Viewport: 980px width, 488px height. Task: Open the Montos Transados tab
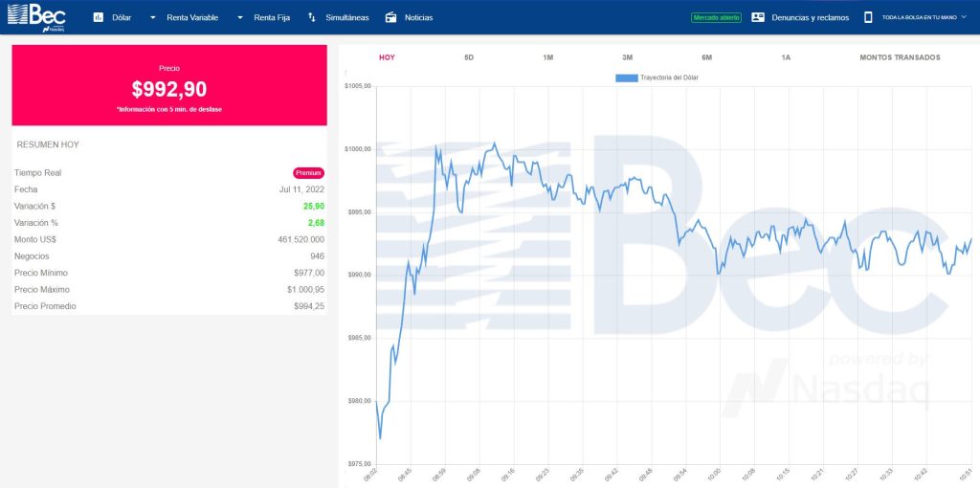pyautogui.click(x=900, y=57)
